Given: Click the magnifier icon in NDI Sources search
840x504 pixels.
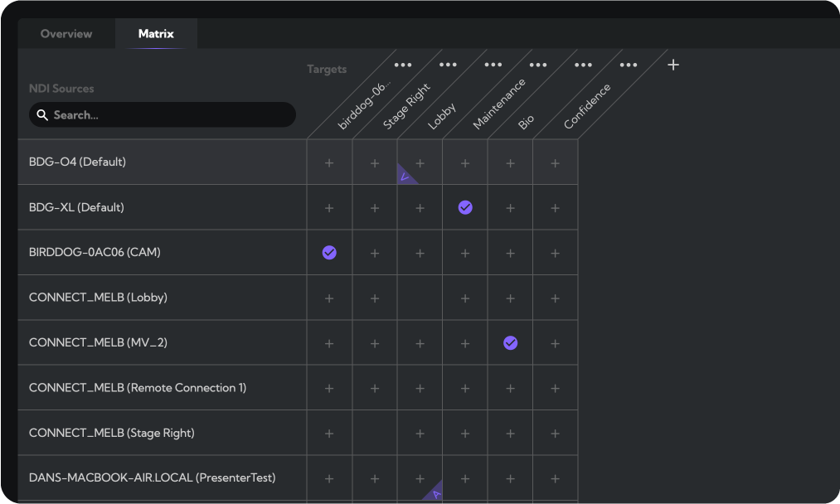Looking at the screenshot, I should tap(42, 115).
